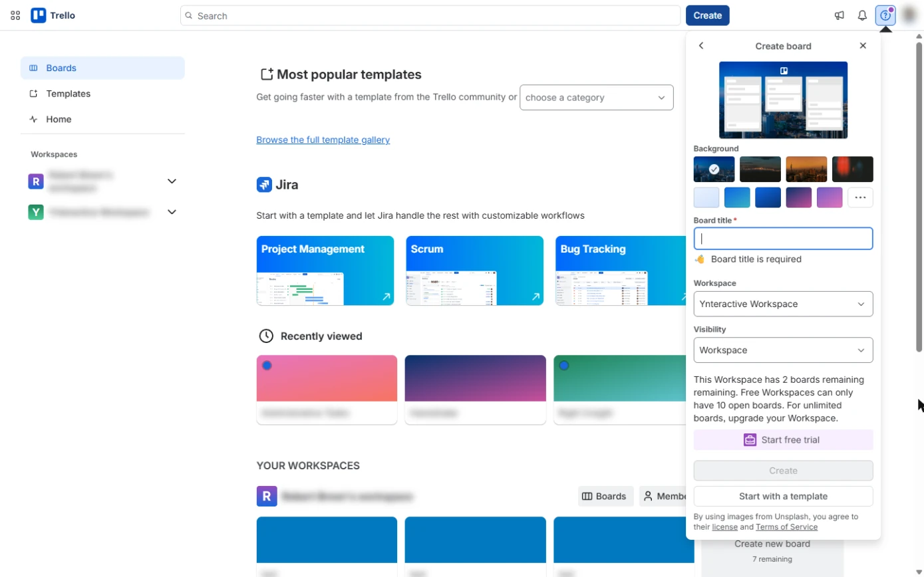924x577 pixels.
Task: Click Start with a template button
Action: 783,496
